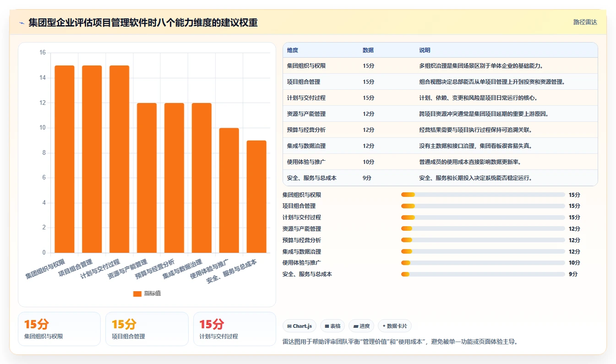
Task: Click the 维度 column header
Action: pyautogui.click(x=293, y=50)
